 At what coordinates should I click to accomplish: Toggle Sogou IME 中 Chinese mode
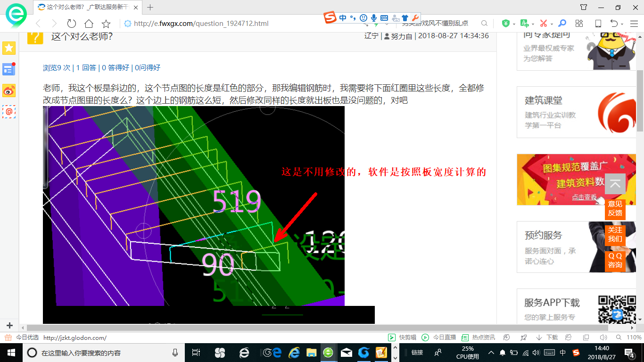point(343,18)
